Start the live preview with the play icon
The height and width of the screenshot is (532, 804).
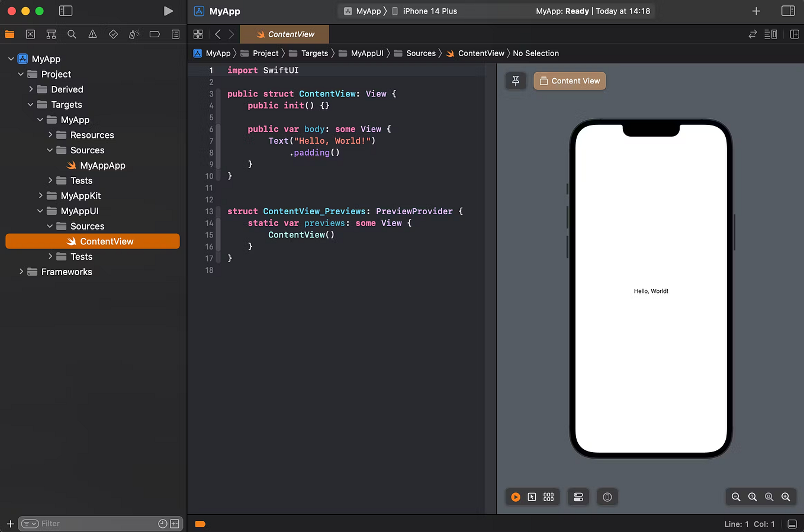515,497
